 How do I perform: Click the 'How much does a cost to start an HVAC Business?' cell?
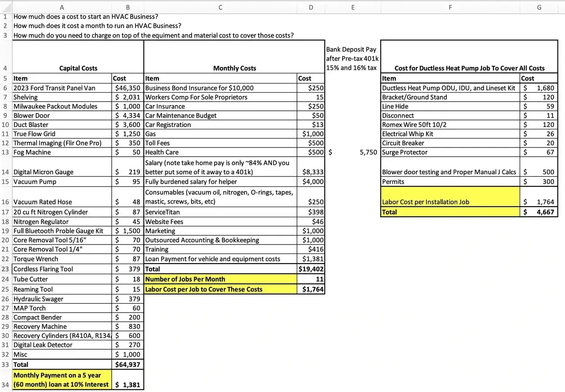[86, 17]
